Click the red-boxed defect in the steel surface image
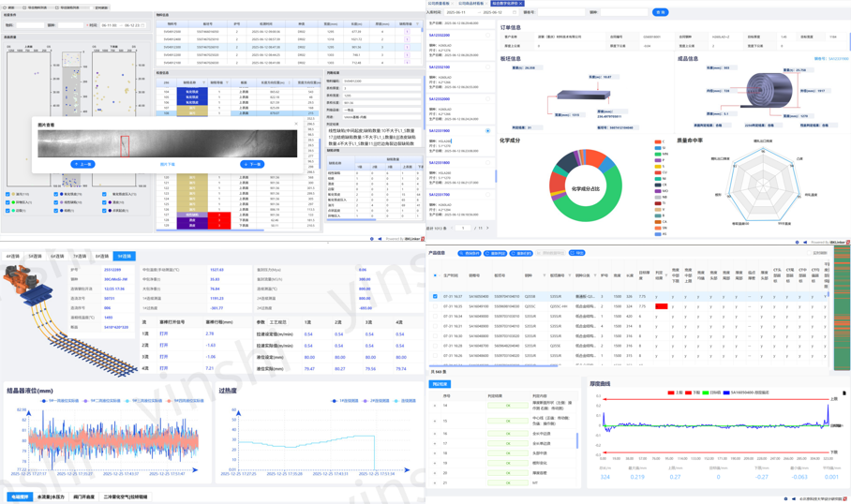 point(125,145)
